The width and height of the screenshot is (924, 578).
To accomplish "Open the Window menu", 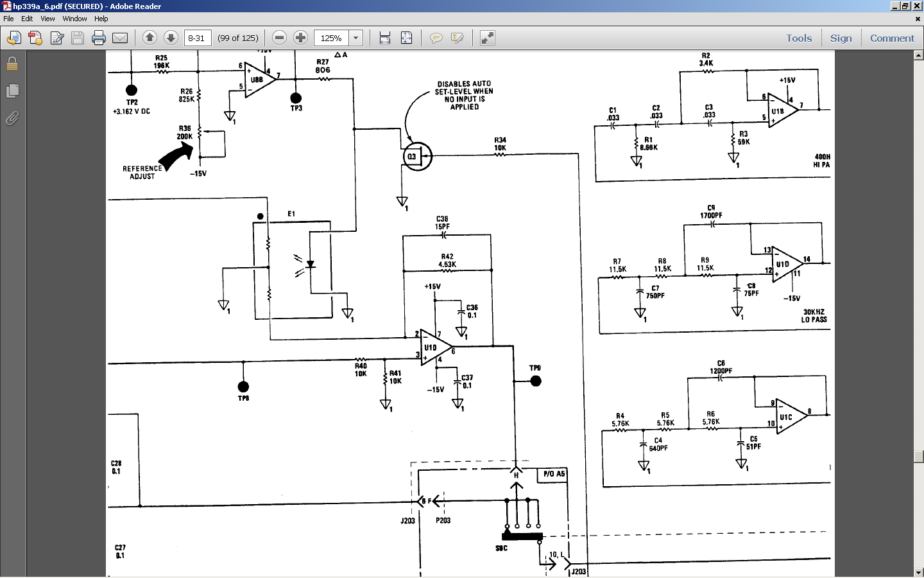I will click(x=74, y=19).
